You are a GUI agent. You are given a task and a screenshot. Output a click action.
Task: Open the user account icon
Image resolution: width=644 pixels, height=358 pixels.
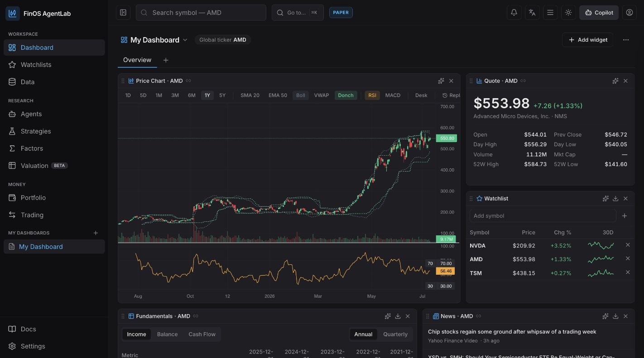[x=630, y=13]
